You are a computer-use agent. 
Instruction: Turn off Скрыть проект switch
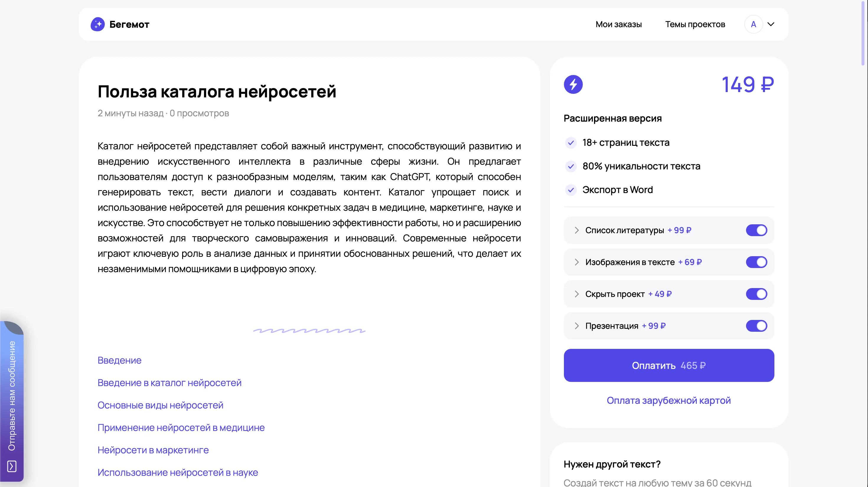click(756, 294)
